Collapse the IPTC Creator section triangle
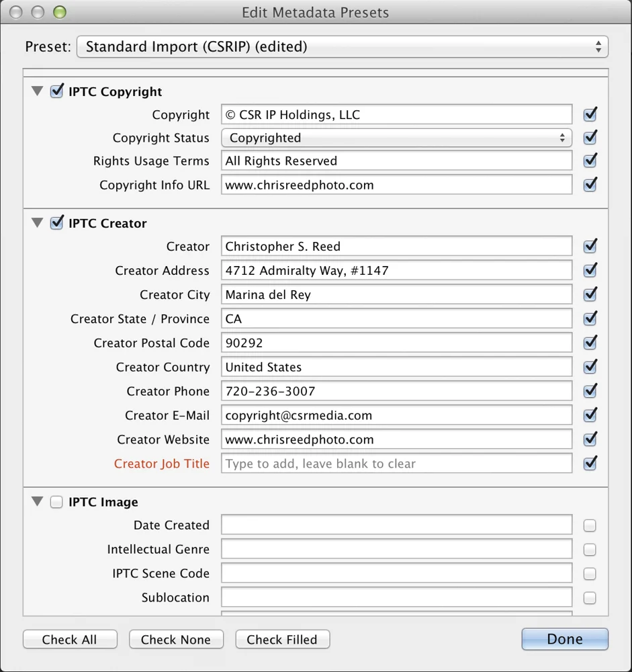Image resolution: width=632 pixels, height=672 pixels. pos(38,222)
